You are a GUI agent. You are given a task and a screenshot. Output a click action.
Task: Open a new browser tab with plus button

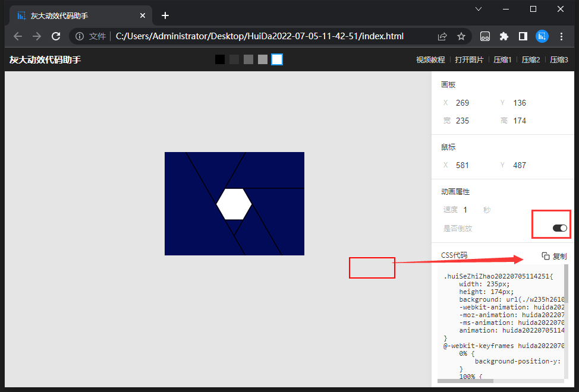(x=165, y=15)
